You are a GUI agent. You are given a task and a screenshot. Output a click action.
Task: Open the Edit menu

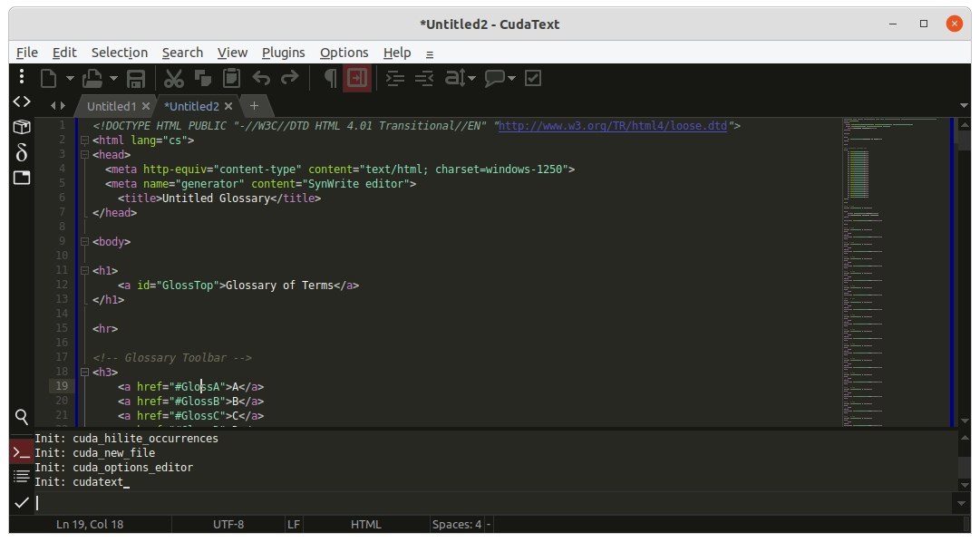pyautogui.click(x=64, y=53)
